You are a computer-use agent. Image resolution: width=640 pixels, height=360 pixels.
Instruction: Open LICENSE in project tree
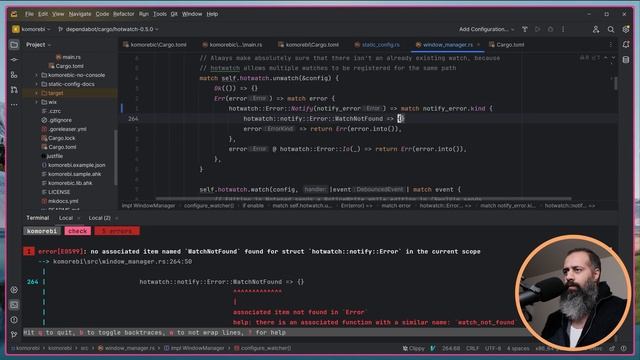[59, 192]
